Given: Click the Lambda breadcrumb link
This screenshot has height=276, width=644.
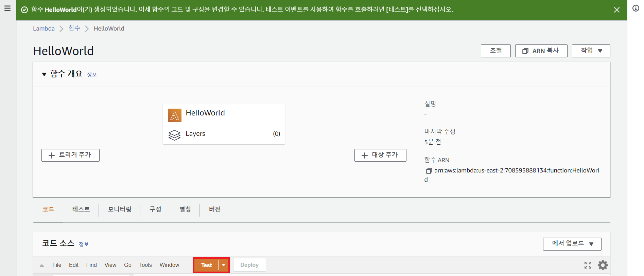Looking at the screenshot, I should pyautogui.click(x=44, y=29).
